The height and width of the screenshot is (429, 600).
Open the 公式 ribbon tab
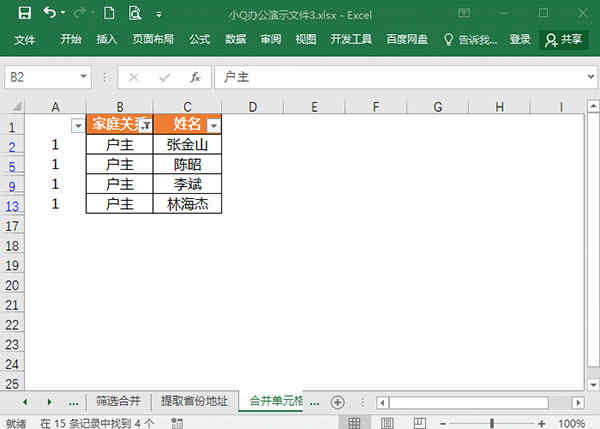(x=199, y=39)
